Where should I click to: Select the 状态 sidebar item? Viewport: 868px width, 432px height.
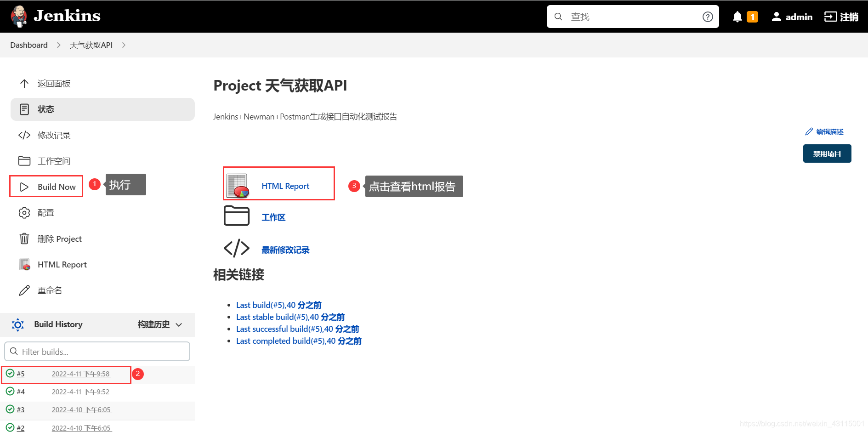(x=102, y=109)
